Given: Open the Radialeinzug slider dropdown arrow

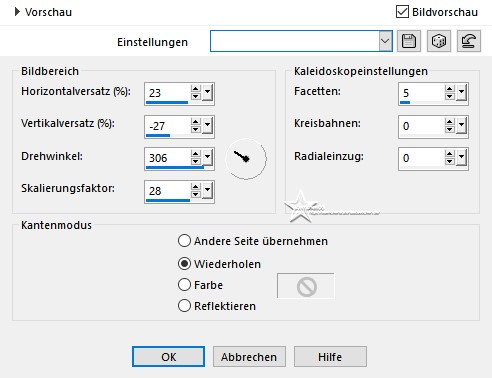Looking at the screenshot, I should click(x=462, y=157).
